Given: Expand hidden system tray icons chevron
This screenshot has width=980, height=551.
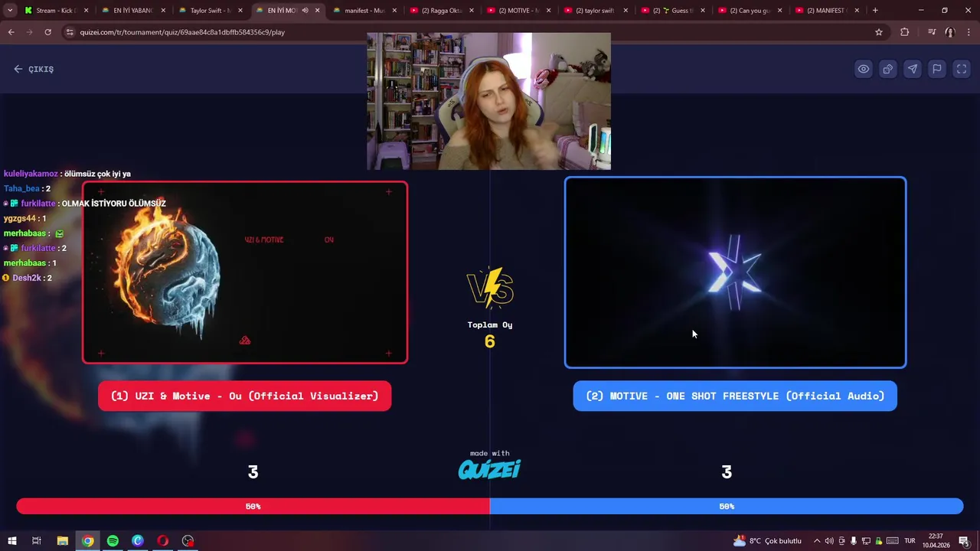Looking at the screenshot, I should 817,541.
